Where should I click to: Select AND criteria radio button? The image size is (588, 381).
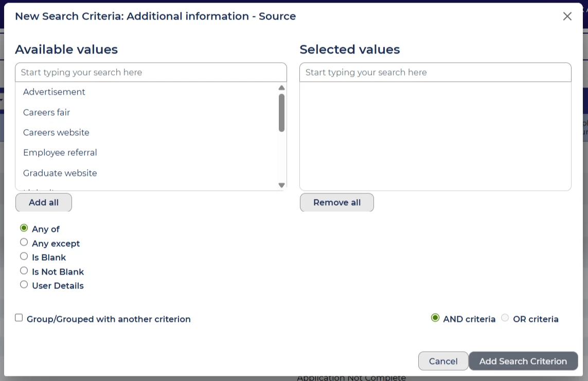435,318
